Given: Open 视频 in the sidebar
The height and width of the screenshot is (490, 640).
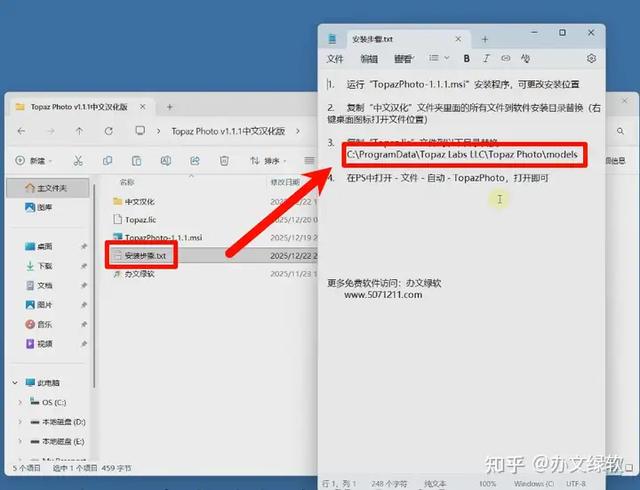Looking at the screenshot, I should point(40,344).
